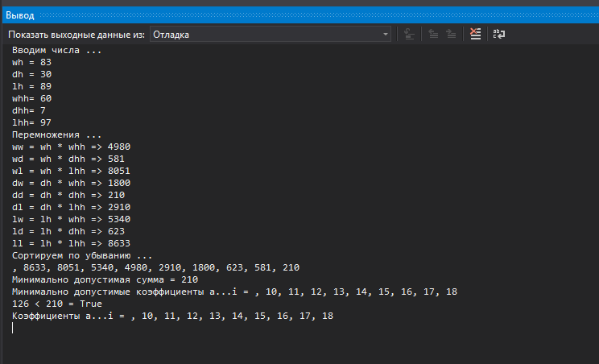
Task: Go to next message icon
Action: point(451,34)
